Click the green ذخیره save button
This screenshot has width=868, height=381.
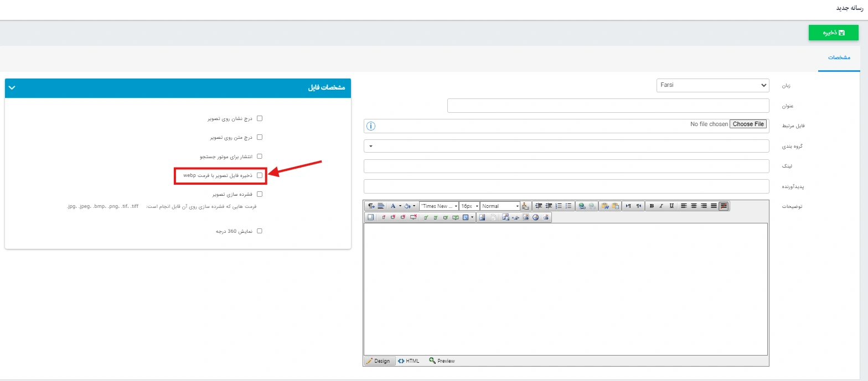(833, 33)
